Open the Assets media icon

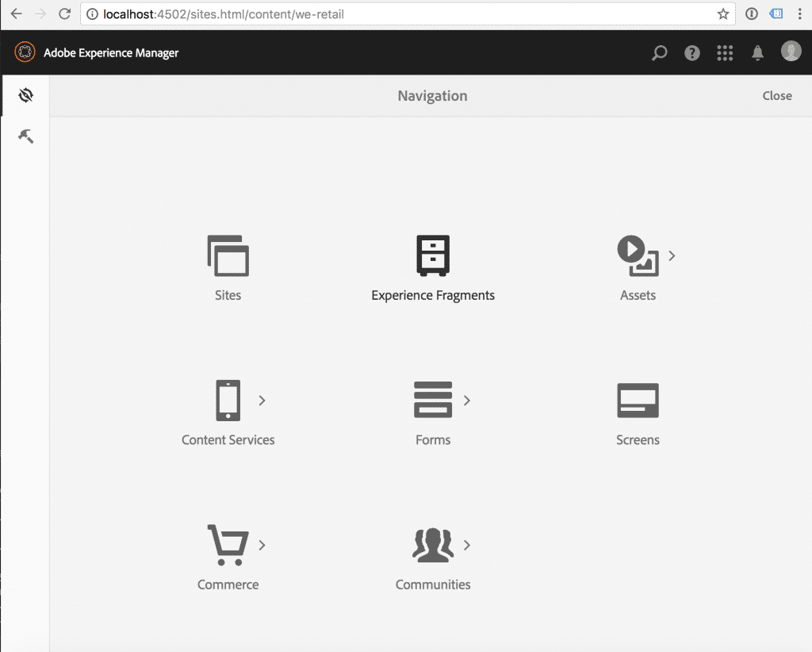tap(638, 256)
